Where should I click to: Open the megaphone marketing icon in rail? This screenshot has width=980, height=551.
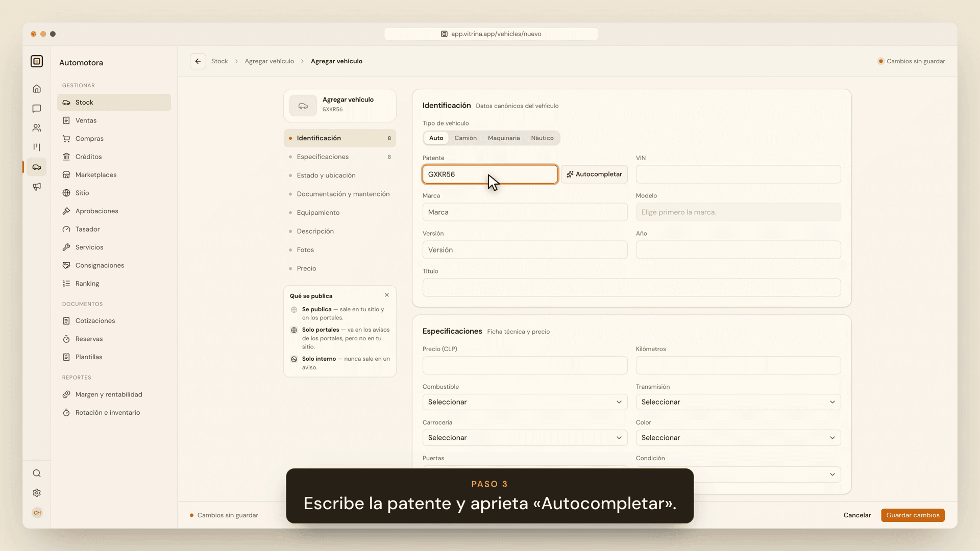coord(37,186)
